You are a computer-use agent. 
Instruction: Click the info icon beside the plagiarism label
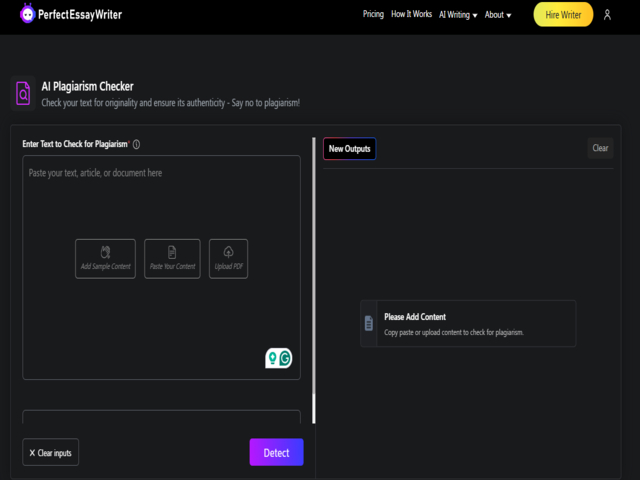[x=136, y=144]
